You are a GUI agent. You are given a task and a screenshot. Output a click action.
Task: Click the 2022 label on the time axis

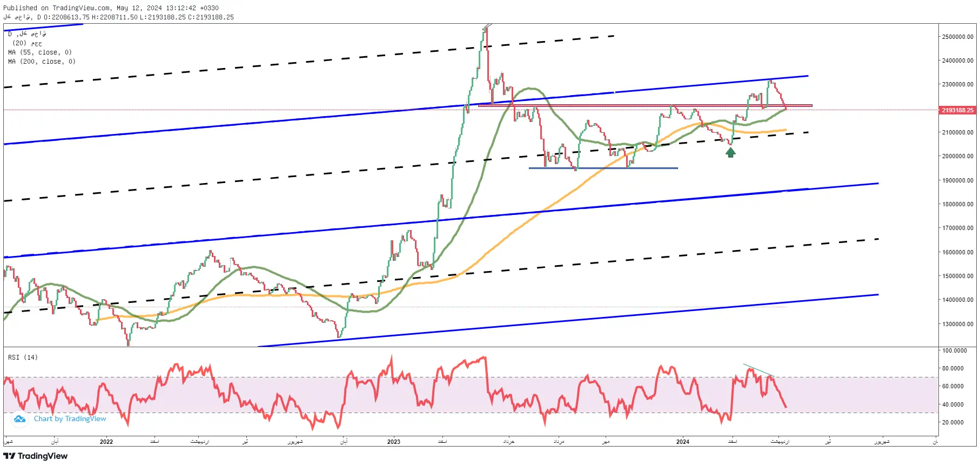[x=106, y=442]
